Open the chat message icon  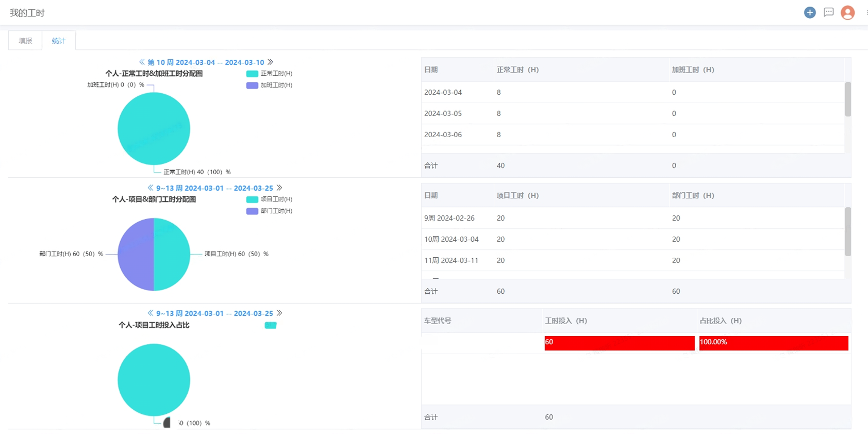click(x=829, y=12)
